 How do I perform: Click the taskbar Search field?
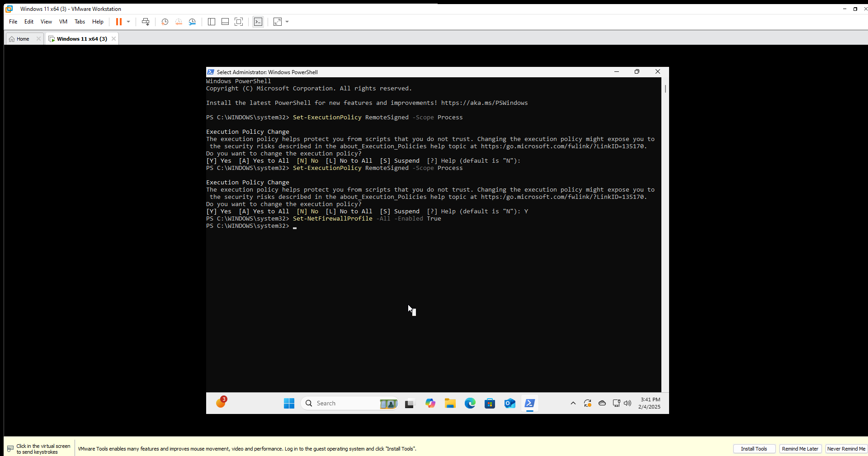coord(344,403)
